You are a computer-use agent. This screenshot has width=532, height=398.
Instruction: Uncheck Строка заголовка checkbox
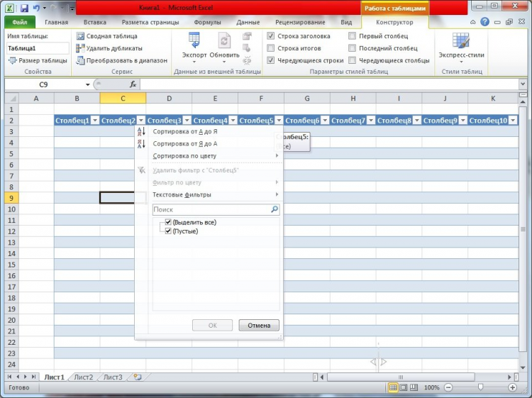click(x=270, y=36)
